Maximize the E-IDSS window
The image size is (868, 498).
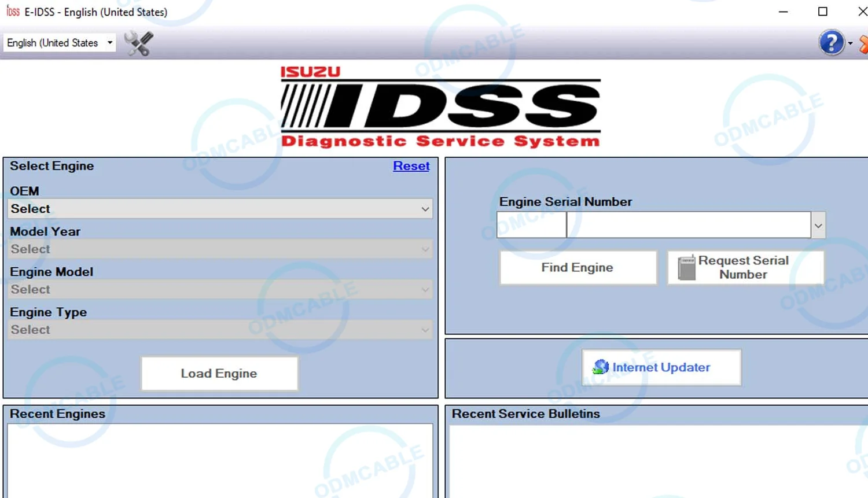(823, 12)
